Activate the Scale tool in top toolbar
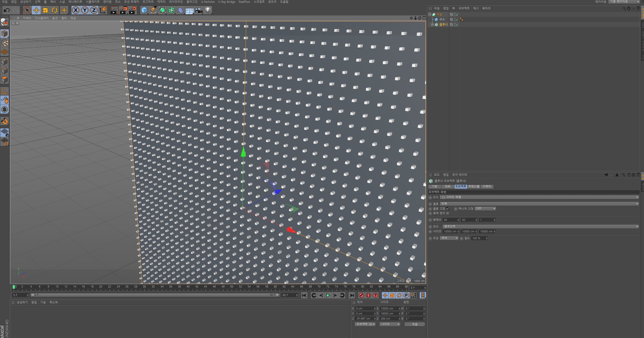 [x=45, y=10]
